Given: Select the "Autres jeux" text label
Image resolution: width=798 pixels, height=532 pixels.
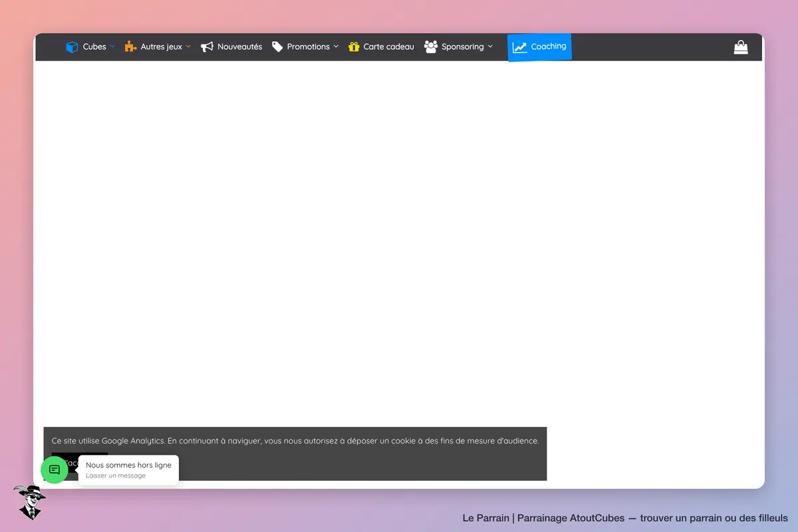Looking at the screenshot, I should tap(162, 47).
